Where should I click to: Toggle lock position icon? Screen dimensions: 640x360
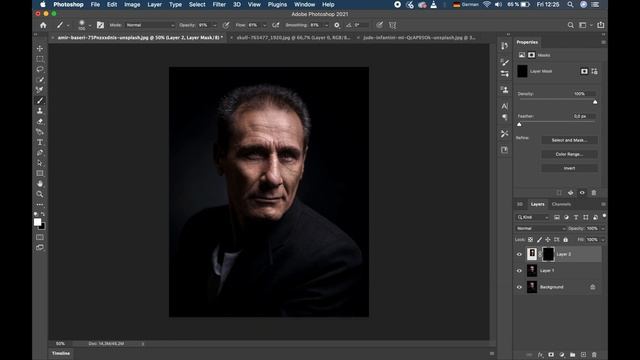click(548, 240)
